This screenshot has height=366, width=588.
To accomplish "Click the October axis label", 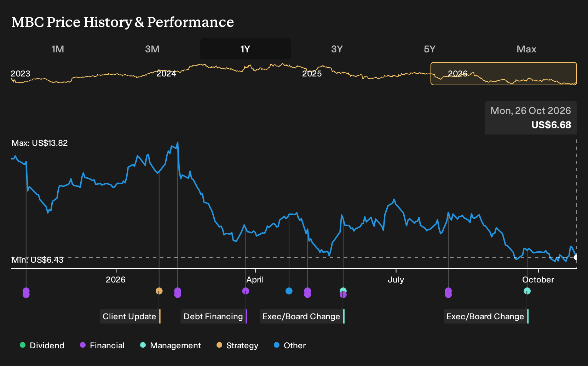I will (x=538, y=280).
